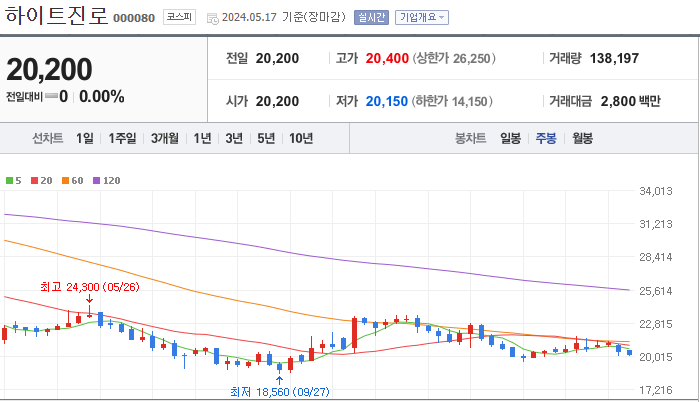Screen dimensions: 700x402
Task: Click the 봉차트 label
Action: click(x=471, y=138)
